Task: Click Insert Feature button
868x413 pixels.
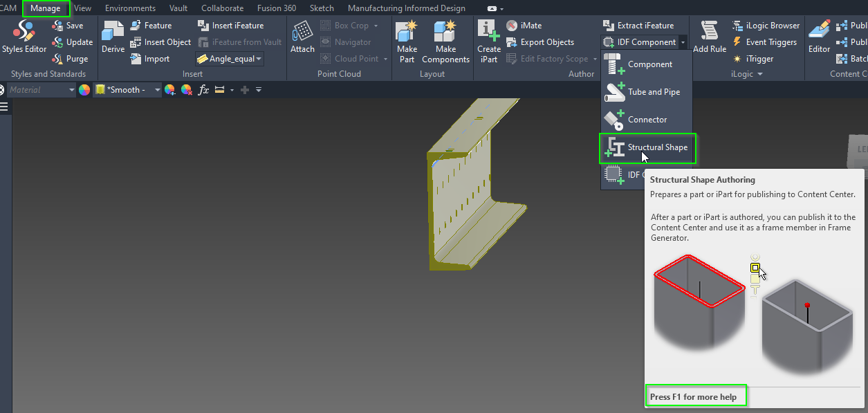Action: tap(151, 26)
